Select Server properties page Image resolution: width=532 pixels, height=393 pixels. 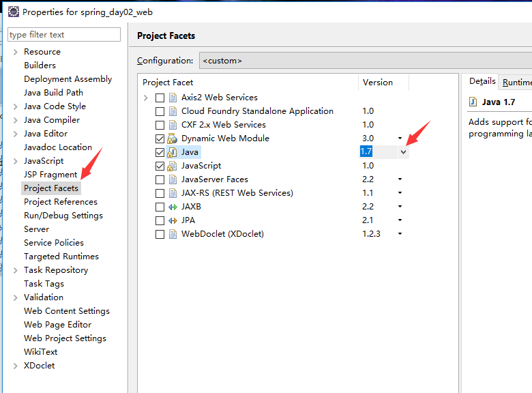click(x=36, y=229)
